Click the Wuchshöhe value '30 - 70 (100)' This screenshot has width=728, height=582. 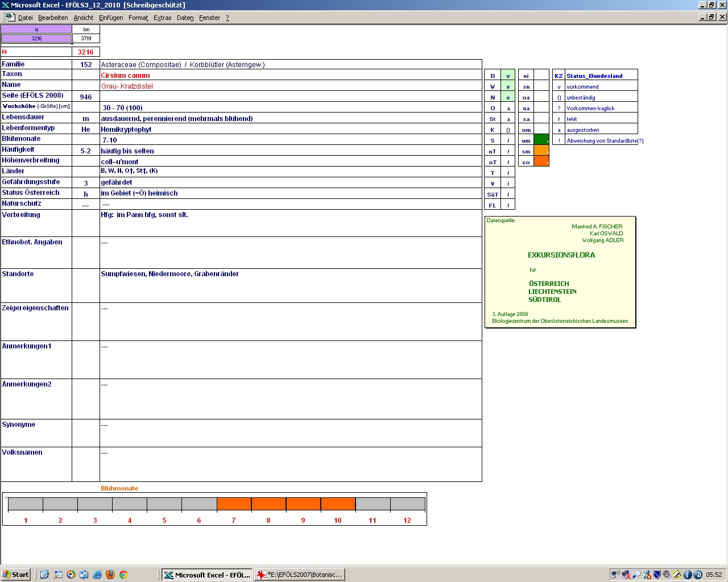pos(122,108)
